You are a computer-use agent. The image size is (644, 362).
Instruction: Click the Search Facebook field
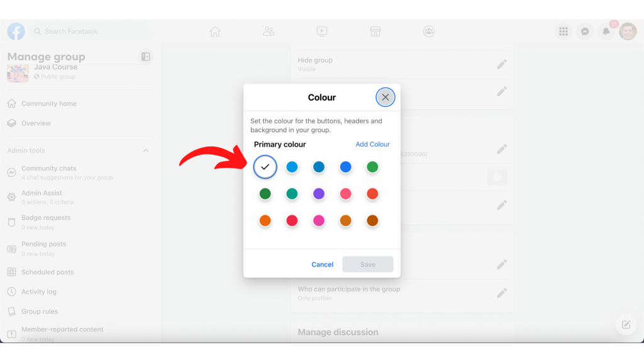[x=91, y=31]
